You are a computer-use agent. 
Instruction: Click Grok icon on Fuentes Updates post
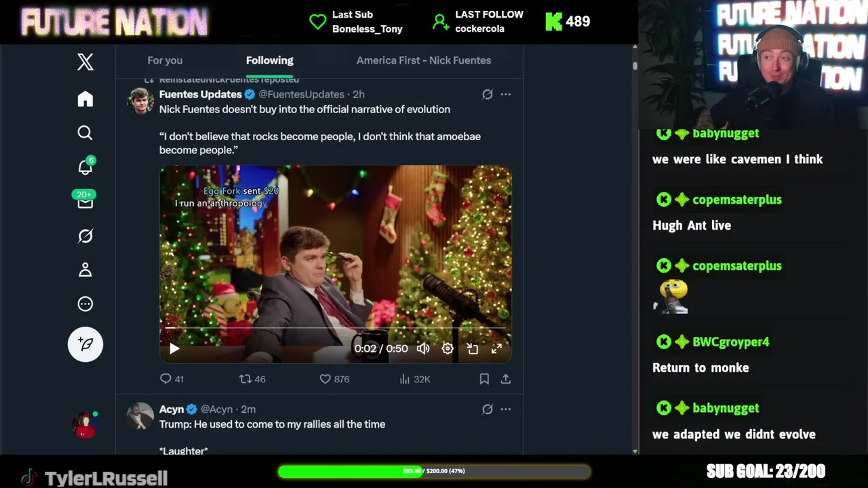tap(487, 94)
